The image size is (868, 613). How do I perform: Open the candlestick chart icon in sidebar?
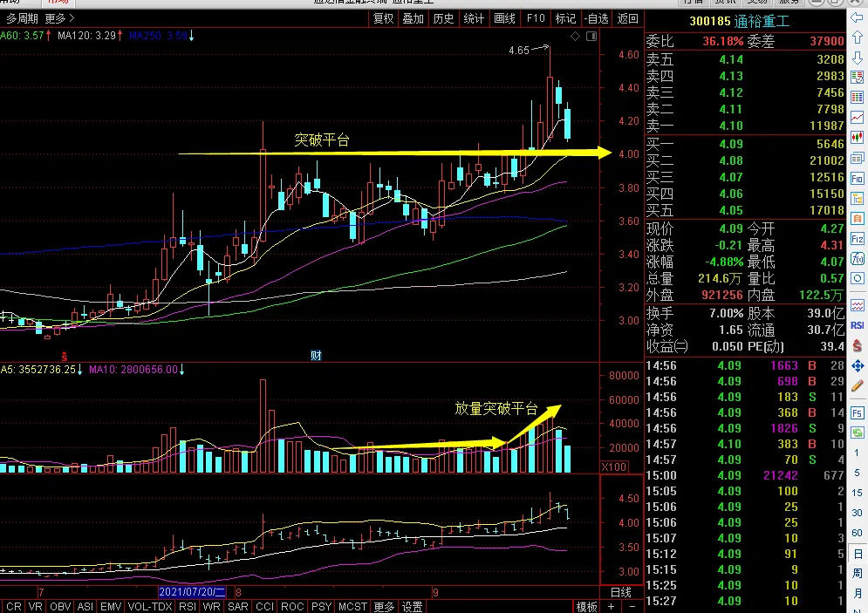coord(857,137)
